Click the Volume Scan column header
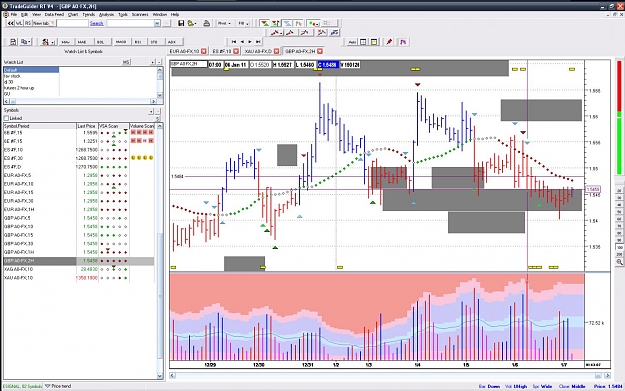 tap(142, 126)
